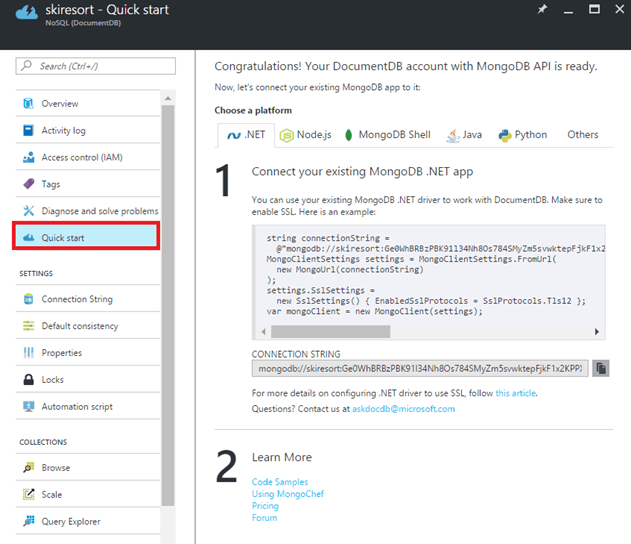Minimize the Quick start blade
This screenshot has height=544, width=631.
[x=568, y=11]
